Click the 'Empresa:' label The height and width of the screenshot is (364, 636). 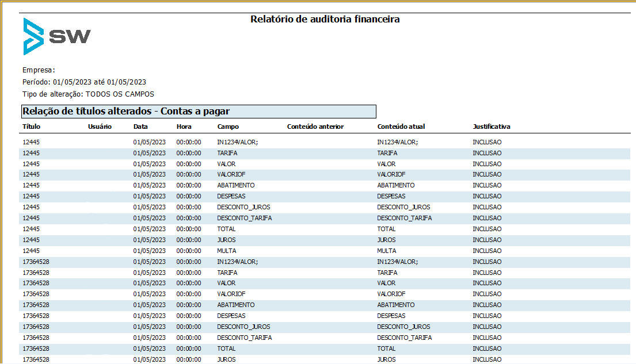pos(39,70)
